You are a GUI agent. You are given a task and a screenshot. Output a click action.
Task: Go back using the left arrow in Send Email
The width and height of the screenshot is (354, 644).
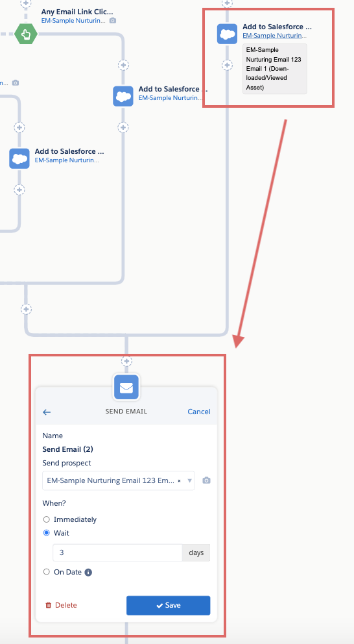point(47,412)
